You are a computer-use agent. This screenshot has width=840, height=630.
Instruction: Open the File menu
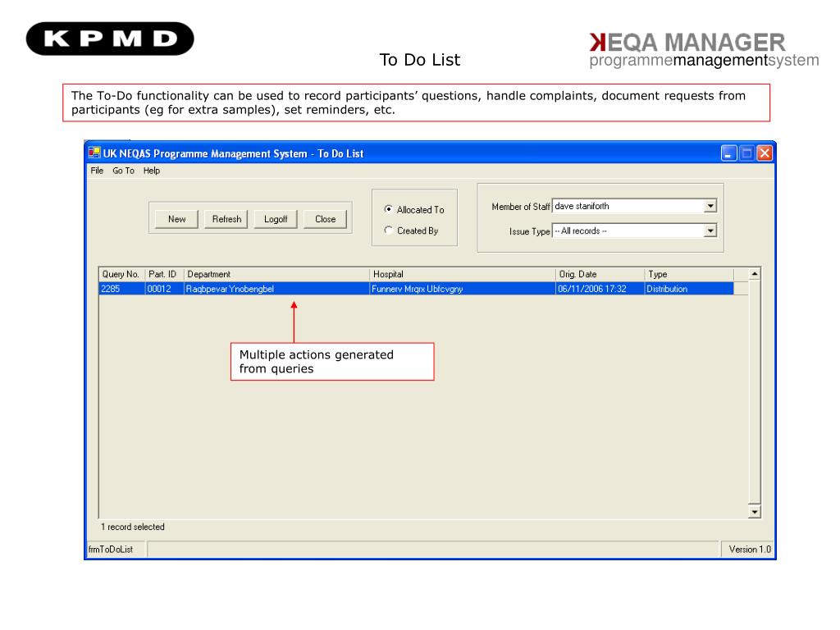pos(97,171)
